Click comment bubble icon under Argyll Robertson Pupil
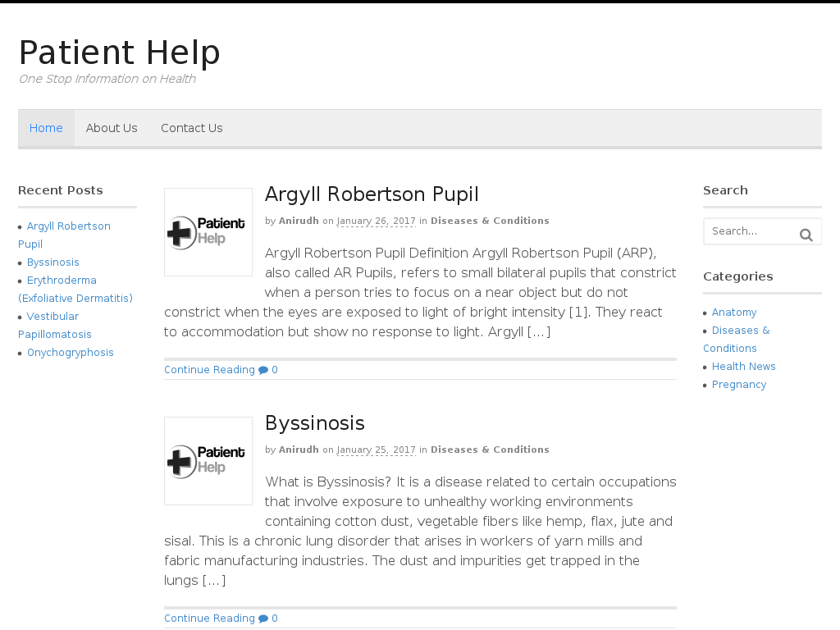The height and width of the screenshot is (630, 840). (263, 370)
